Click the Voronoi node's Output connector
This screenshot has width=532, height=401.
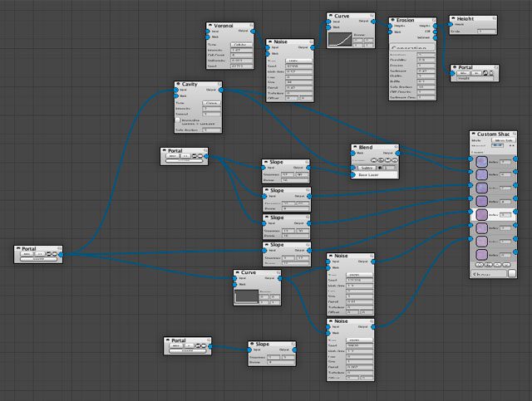253,32
